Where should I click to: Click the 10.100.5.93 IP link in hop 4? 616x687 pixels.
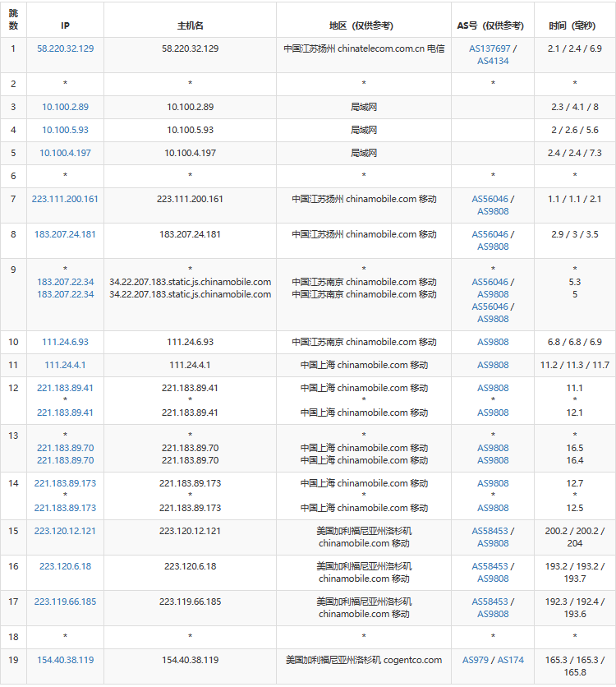click(x=65, y=130)
